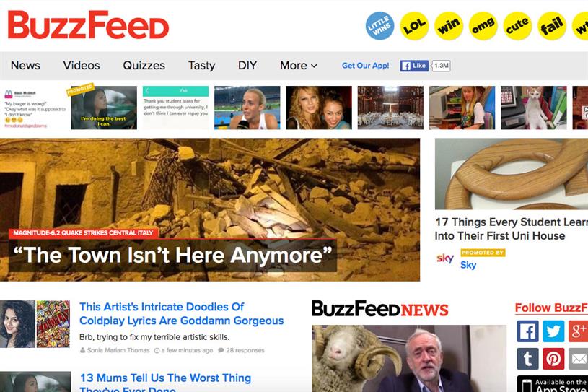Viewport: 588px width, 392px height.
Task: Click the cute yellow badge
Action: coord(517,26)
